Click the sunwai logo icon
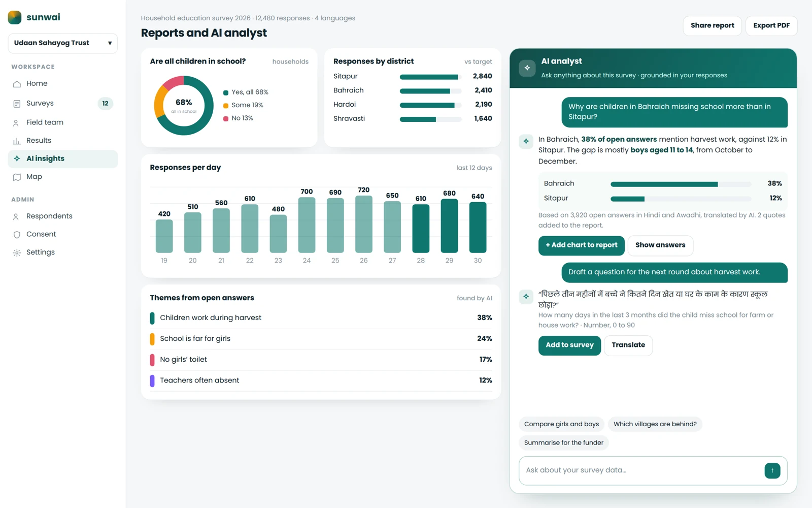The image size is (812, 508). coord(15,17)
